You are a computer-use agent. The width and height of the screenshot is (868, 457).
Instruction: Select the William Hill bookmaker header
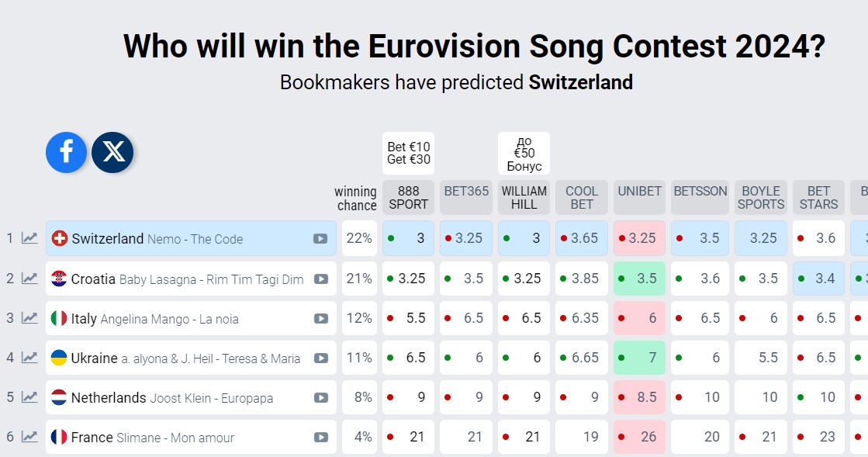pos(524,198)
